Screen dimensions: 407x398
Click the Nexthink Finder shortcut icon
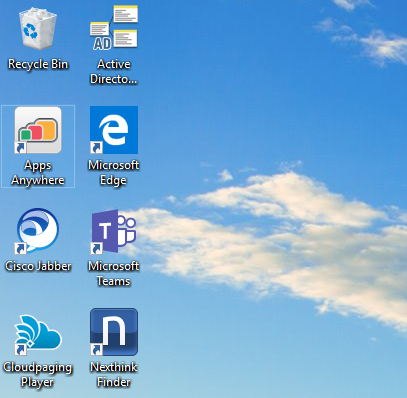[x=114, y=332]
